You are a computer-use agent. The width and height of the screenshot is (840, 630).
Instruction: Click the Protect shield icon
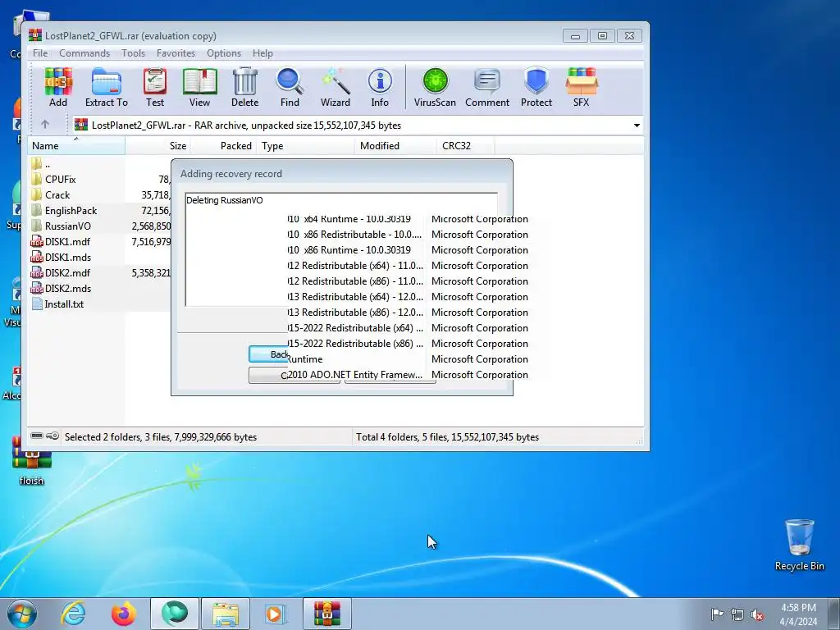pos(536,87)
